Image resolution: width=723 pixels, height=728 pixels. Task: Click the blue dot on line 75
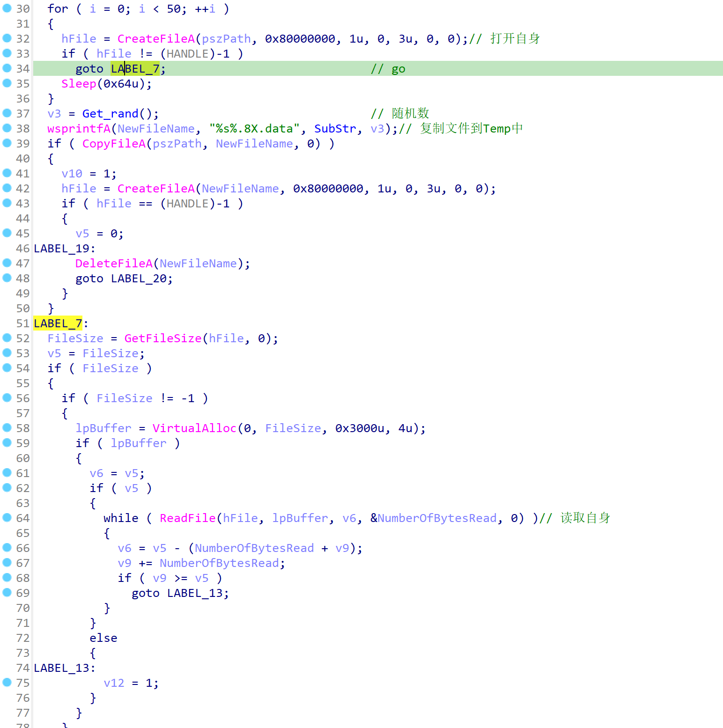click(x=7, y=683)
